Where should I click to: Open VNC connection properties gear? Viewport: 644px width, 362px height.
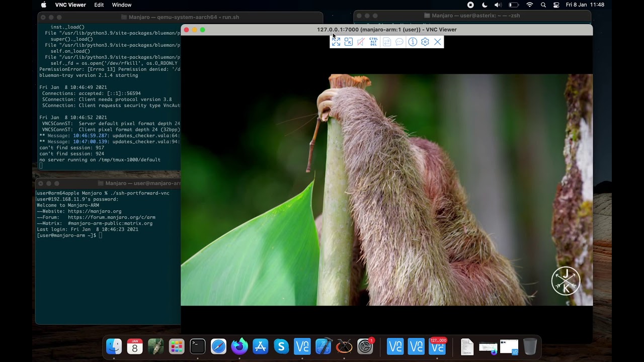coord(425,42)
